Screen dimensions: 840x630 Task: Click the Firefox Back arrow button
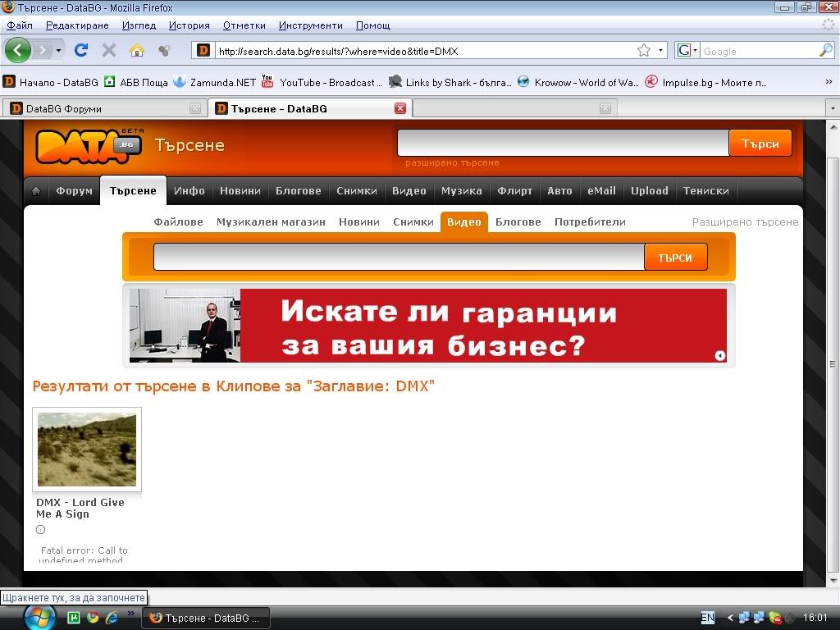pyautogui.click(x=18, y=50)
